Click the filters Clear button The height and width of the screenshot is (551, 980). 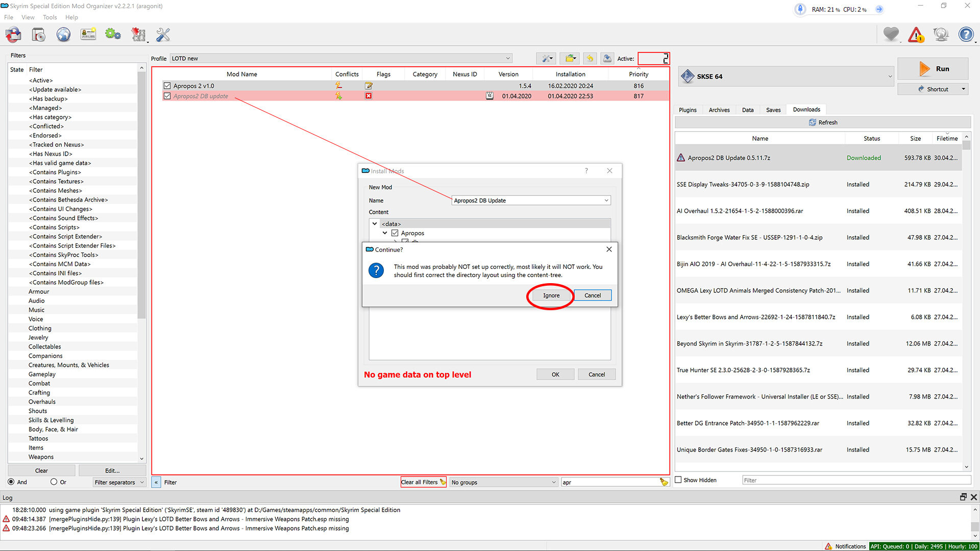pos(41,470)
